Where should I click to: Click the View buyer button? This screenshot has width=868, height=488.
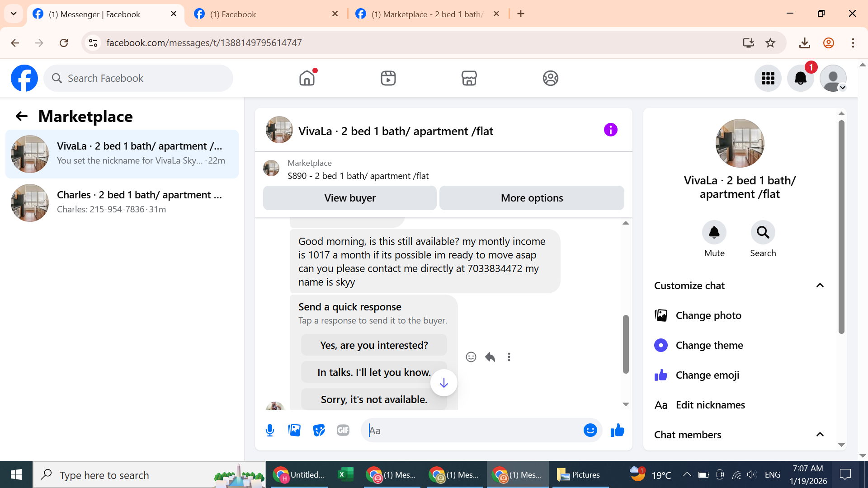tap(349, 198)
